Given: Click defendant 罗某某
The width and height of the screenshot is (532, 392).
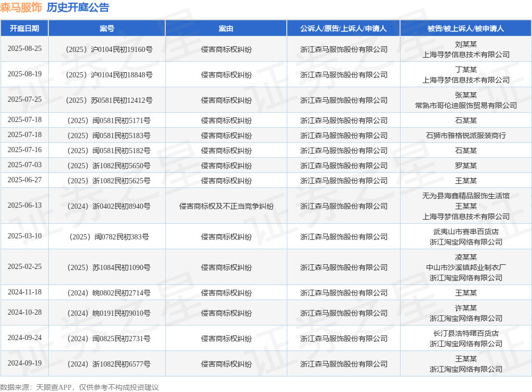Looking at the screenshot, I should 466,166.
